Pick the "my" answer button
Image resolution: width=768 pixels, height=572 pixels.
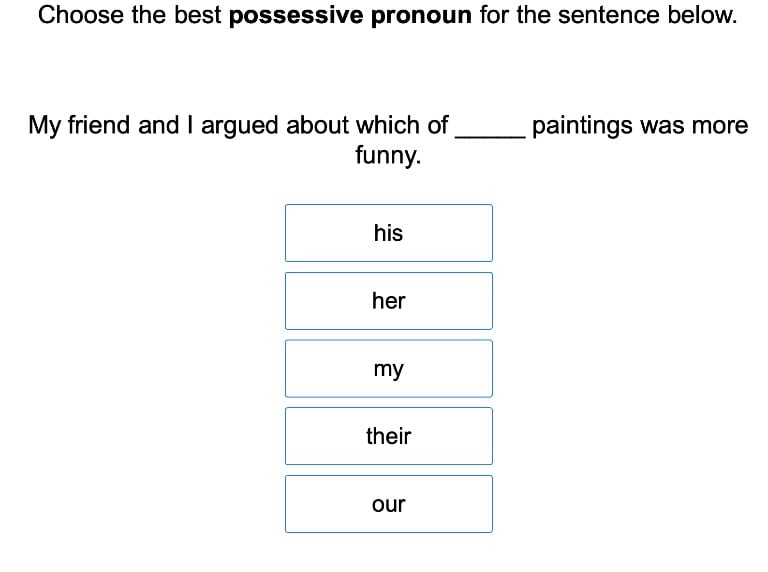(x=388, y=369)
